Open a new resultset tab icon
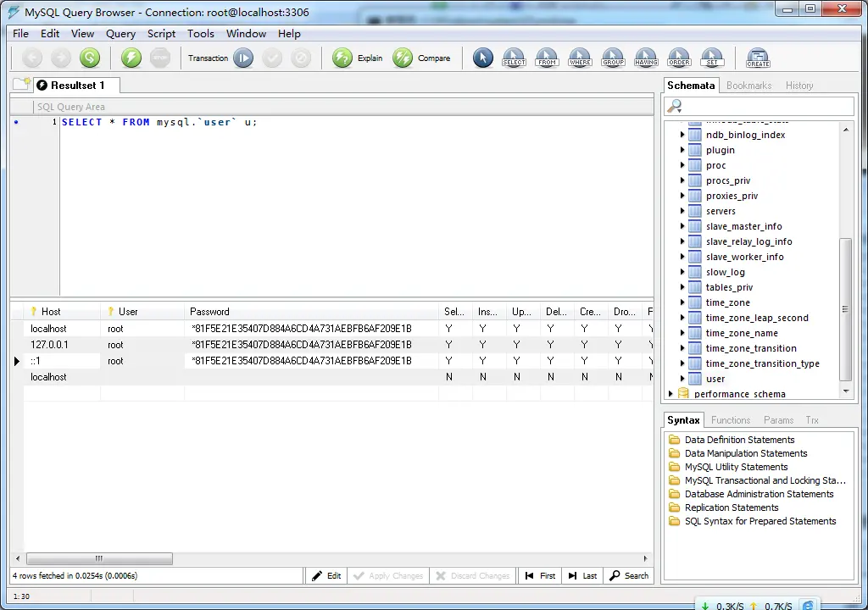Screen dimensions: 868x610 pyautogui.click(x=22, y=84)
